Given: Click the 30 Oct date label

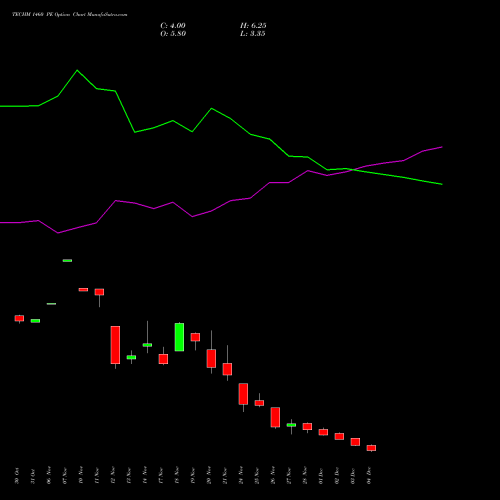Looking at the screenshot, I should (x=17, y=476).
